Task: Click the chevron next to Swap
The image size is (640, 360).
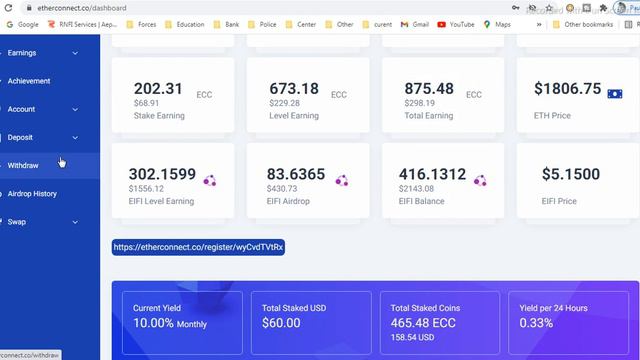Action: pyautogui.click(x=75, y=222)
